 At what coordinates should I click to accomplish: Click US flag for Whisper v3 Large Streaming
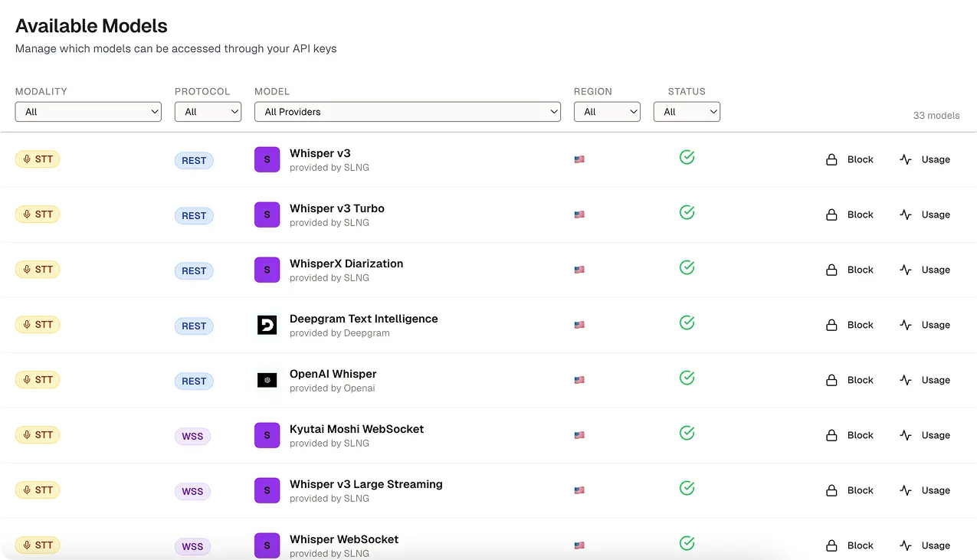tap(579, 490)
